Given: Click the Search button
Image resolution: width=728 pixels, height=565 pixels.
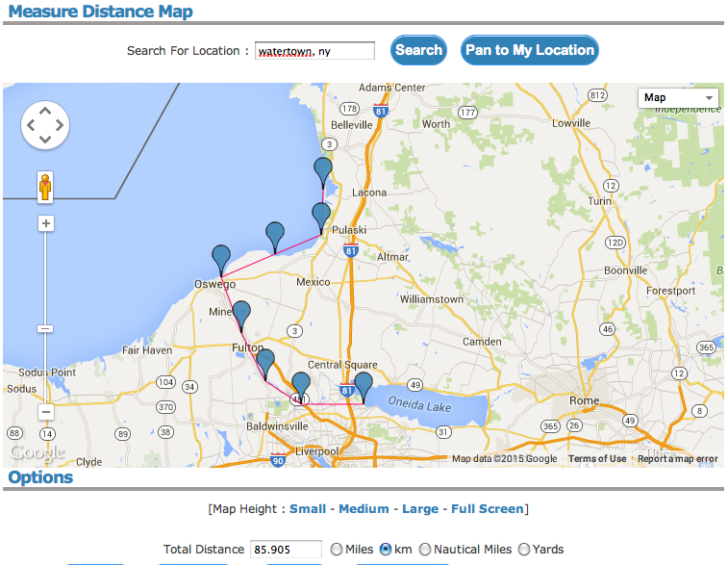Looking at the screenshot, I should (x=418, y=50).
